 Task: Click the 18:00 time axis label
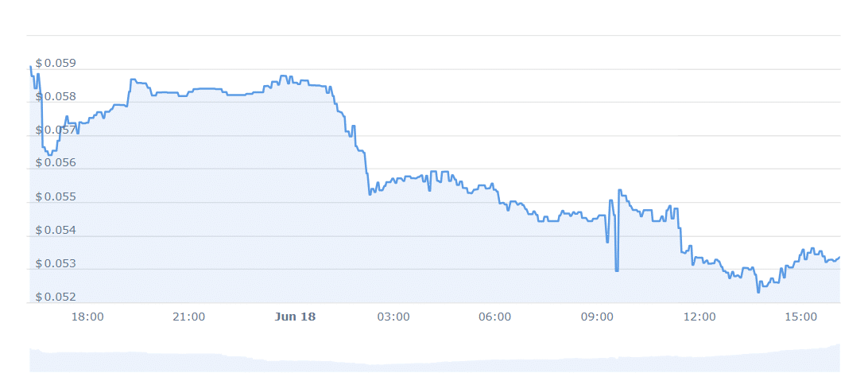point(87,317)
